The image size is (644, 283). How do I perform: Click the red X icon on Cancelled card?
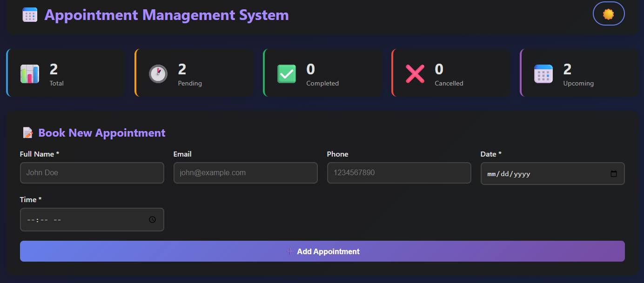[415, 73]
